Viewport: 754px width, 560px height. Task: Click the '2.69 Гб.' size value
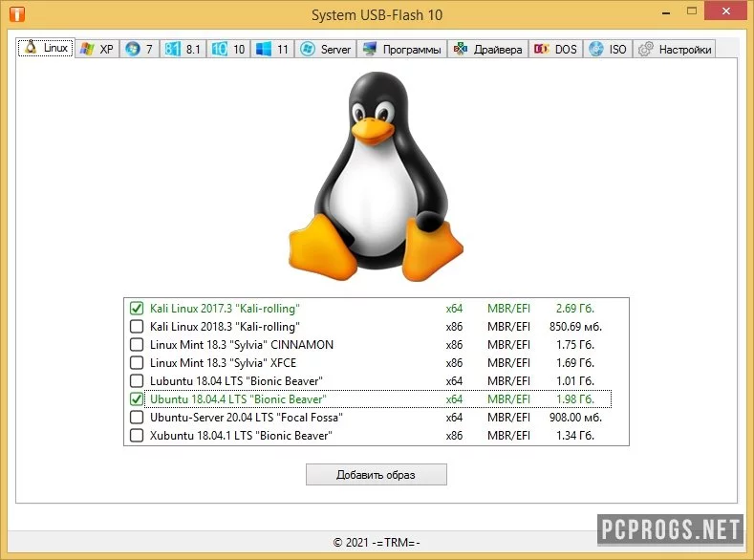tap(575, 308)
